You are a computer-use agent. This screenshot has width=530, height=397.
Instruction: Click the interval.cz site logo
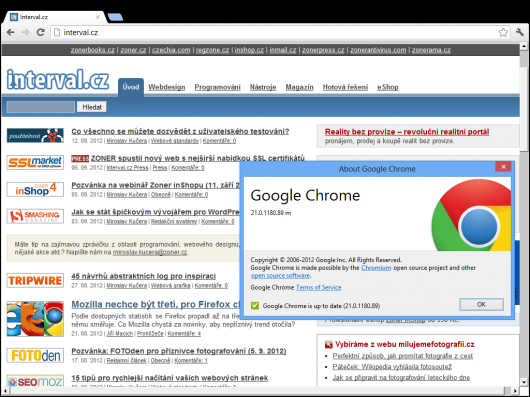(58, 80)
